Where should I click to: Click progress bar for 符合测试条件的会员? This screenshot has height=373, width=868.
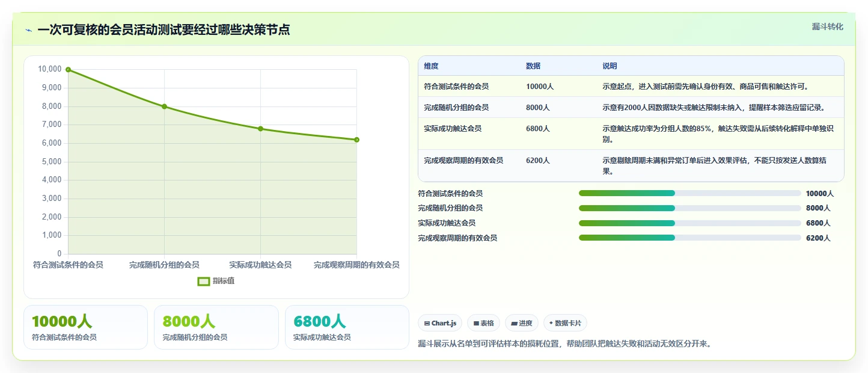click(690, 193)
